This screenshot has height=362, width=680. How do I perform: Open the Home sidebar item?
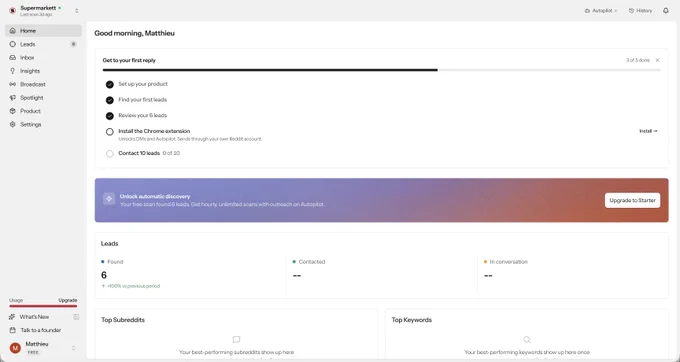43,31
